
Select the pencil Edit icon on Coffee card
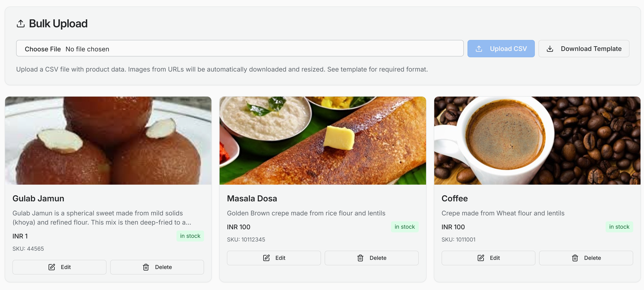click(481, 258)
